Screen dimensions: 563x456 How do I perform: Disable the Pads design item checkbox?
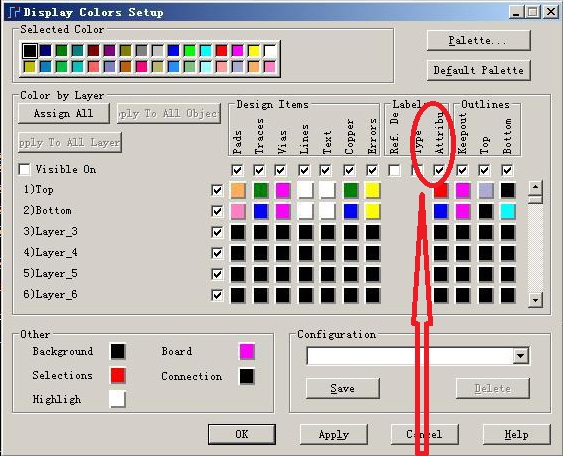[x=237, y=170]
